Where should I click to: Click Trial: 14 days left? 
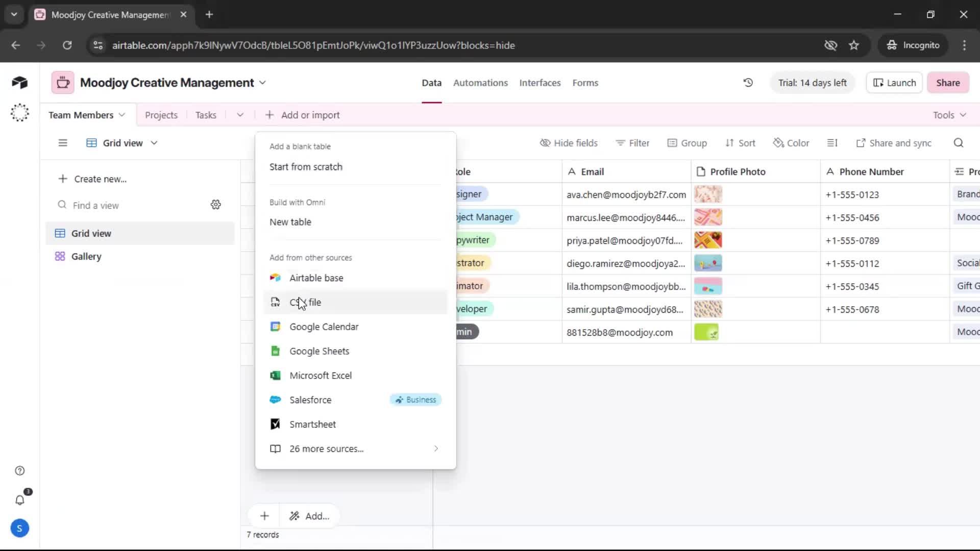812,83
